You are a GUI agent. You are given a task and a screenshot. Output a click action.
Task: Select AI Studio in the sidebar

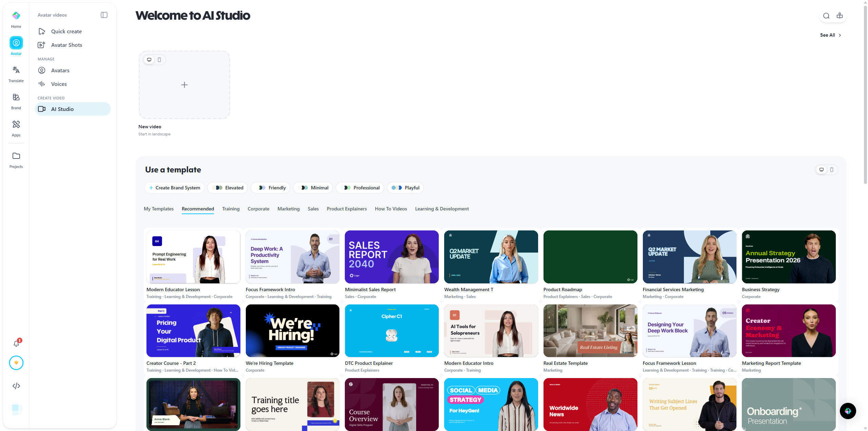tap(73, 109)
